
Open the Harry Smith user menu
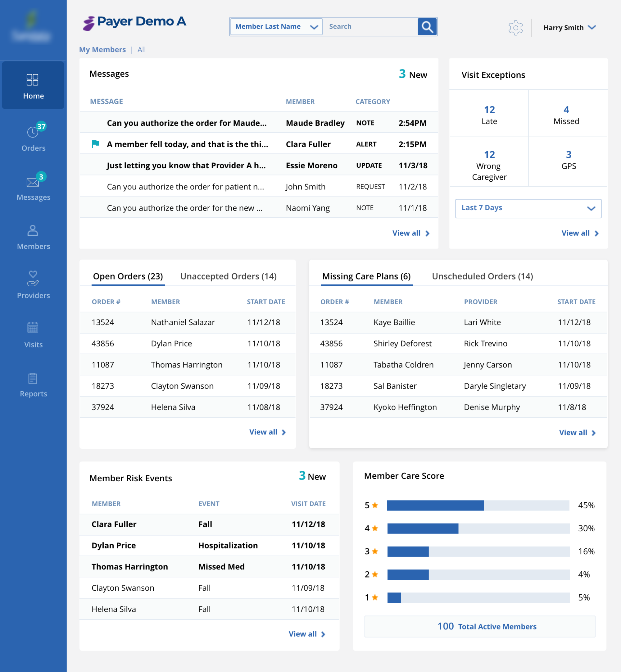pos(569,28)
